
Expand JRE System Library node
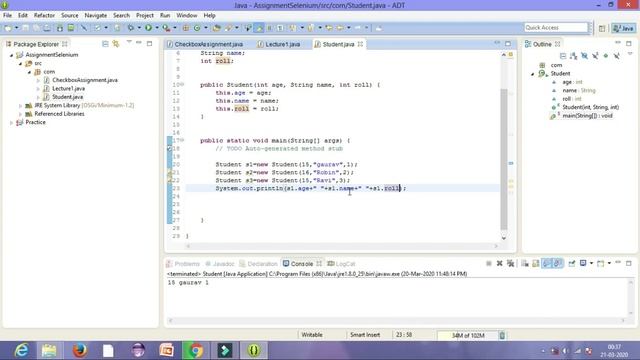[20, 106]
